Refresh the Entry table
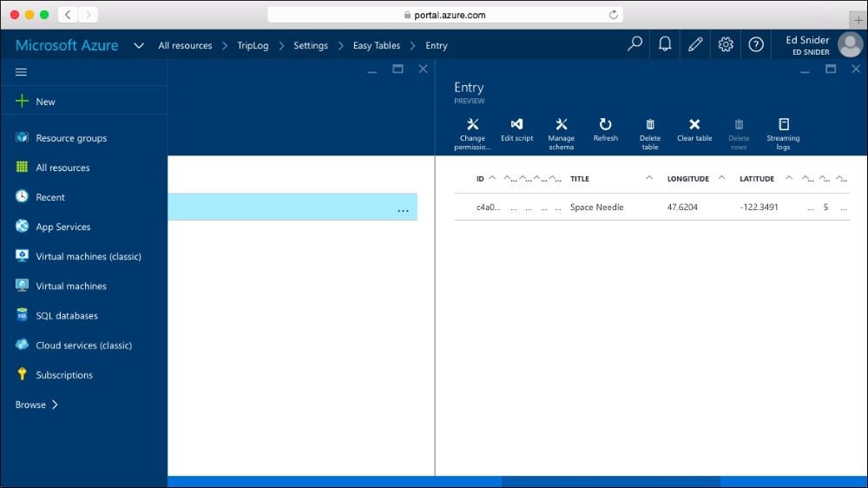The width and height of the screenshot is (868, 488). coord(605,130)
